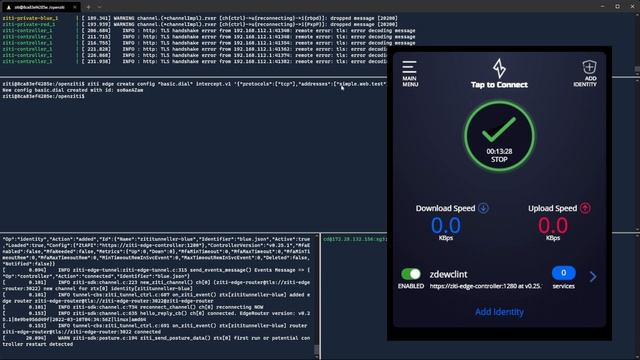Open a new terminal tab with plus
Image resolution: width=640 pixels, height=360 pixels.
pyautogui.click(x=88, y=7)
